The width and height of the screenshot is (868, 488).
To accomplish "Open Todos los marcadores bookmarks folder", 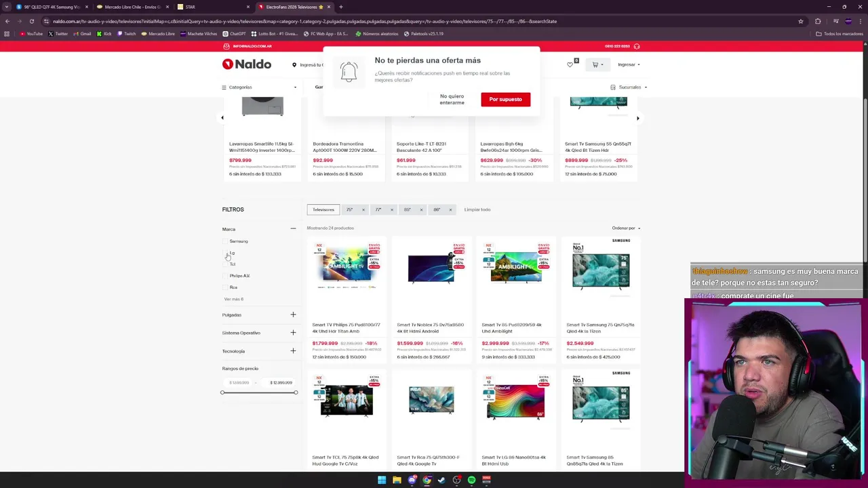I will [x=840, y=34].
